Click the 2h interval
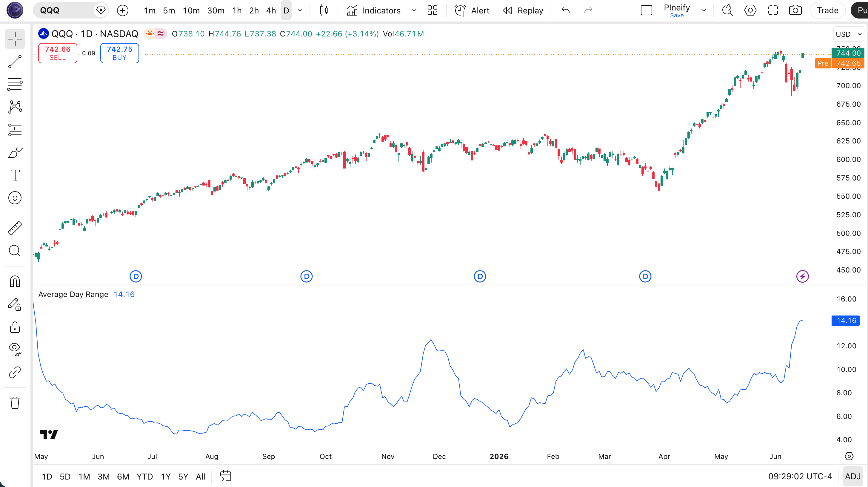868x487 pixels. [x=254, y=10]
